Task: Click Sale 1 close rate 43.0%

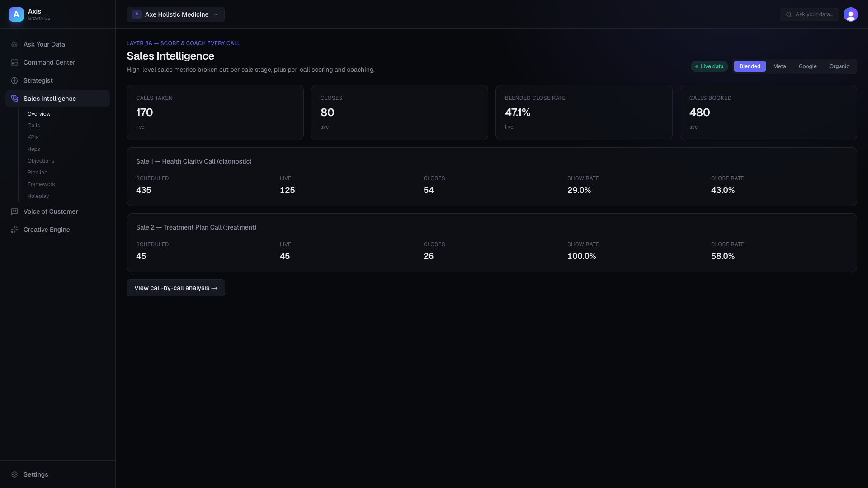Action: 723,190
